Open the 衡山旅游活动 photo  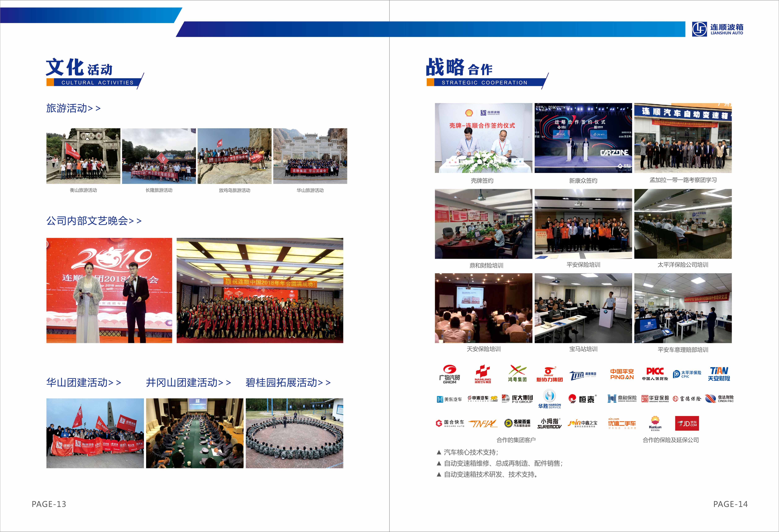[x=83, y=156]
